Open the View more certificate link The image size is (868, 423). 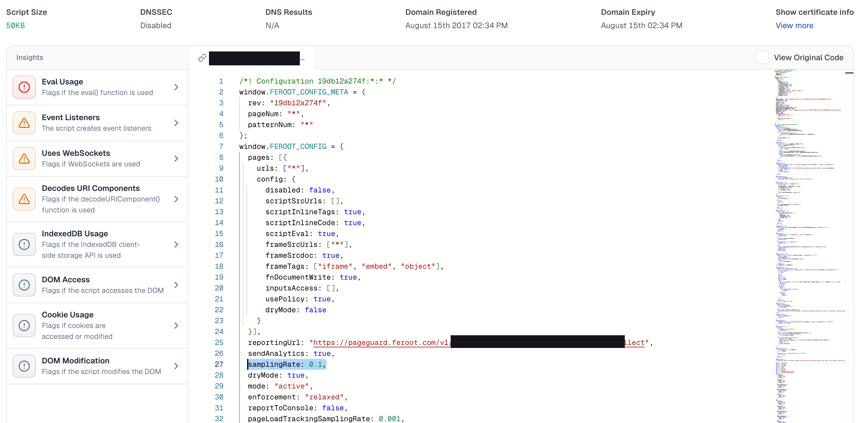(794, 26)
